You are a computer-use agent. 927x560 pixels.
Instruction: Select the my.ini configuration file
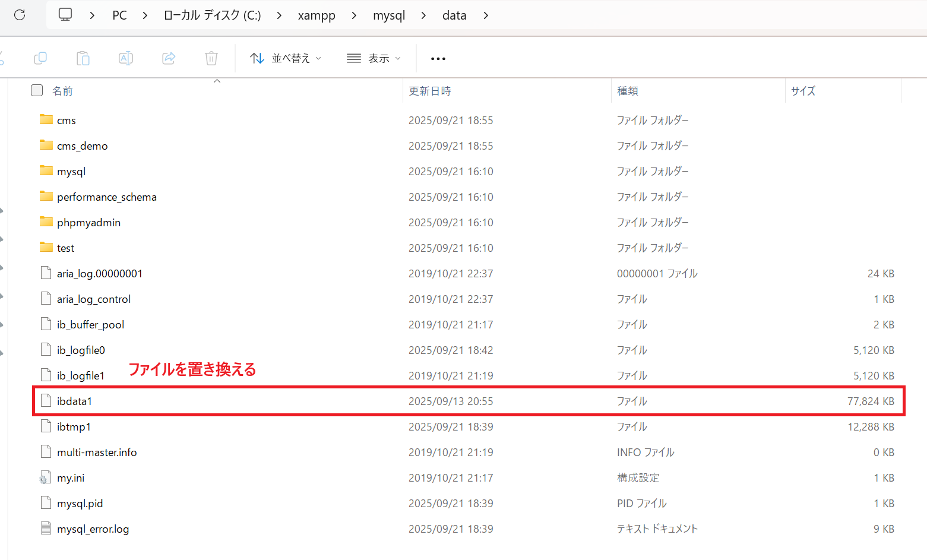coord(71,478)
